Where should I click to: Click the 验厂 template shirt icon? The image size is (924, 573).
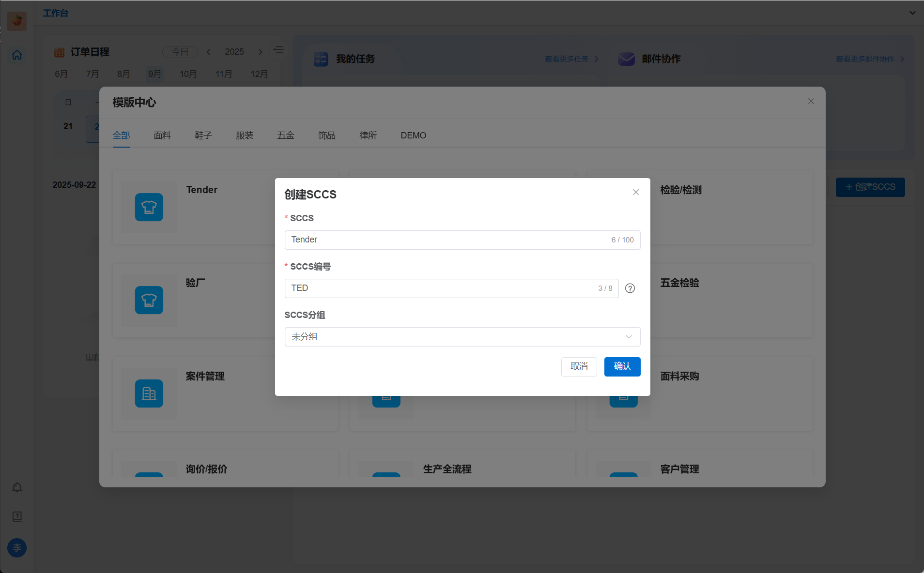point(149,300)
